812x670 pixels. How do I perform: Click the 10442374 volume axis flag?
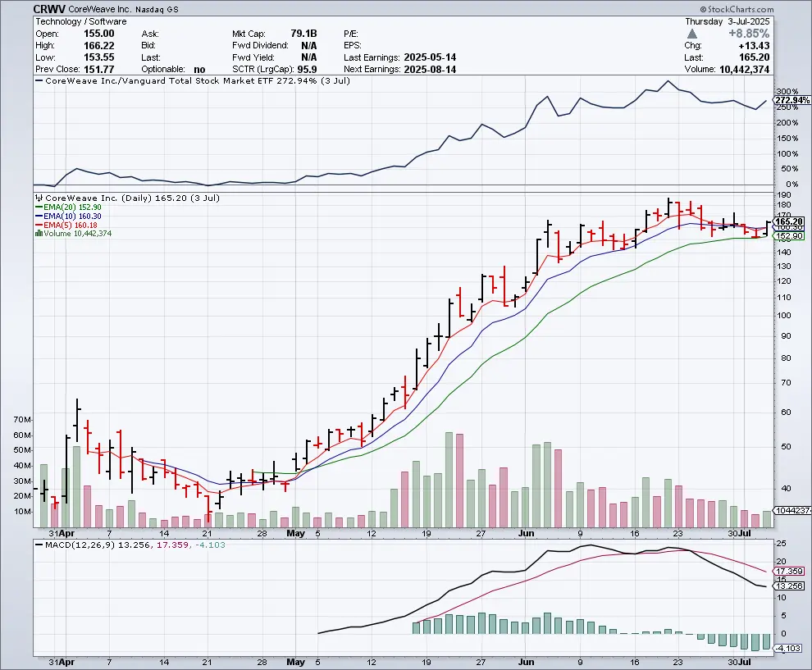click(x=792, y=511)
